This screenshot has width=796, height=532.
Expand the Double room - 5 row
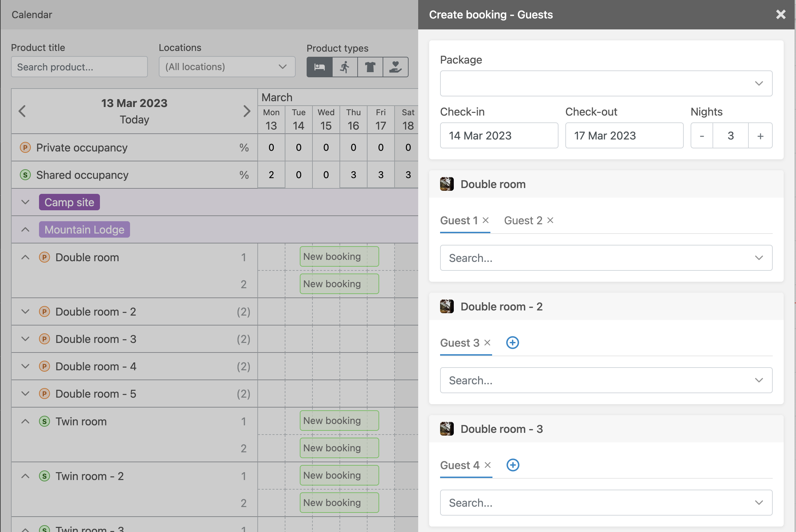tap(25, 394)
